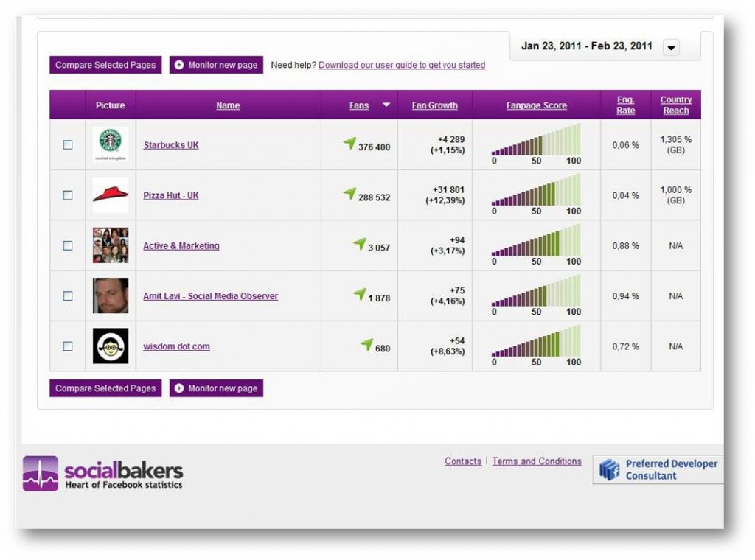Screen dimensions: 755x560
Task: Check the wisdom dot com row checkbox
Action: (68, 346)
